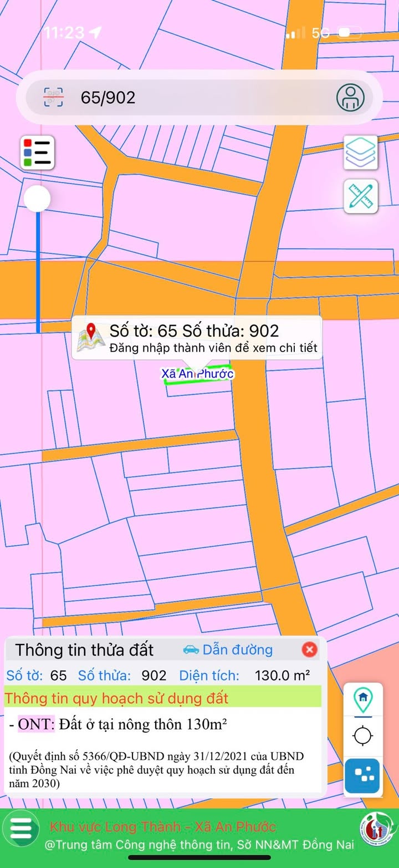Screen dimensions: 399x868
Task: Open the map layers stack icon
Action: tap(360, 152)
